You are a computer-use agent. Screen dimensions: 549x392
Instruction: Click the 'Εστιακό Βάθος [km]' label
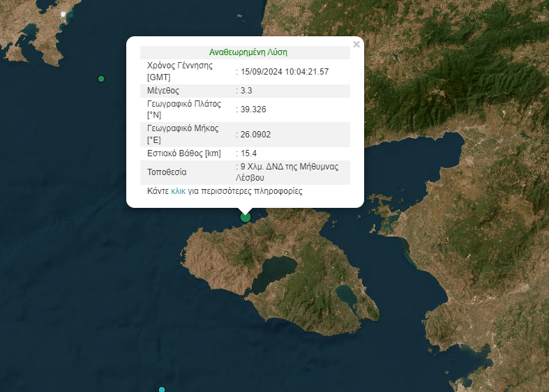(x=184, y=153)
